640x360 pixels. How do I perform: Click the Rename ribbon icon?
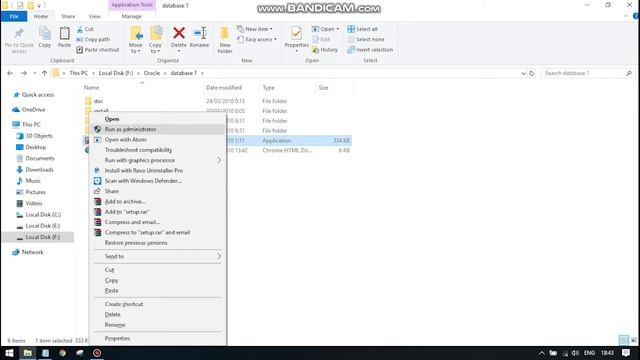(x=200, y=33)
